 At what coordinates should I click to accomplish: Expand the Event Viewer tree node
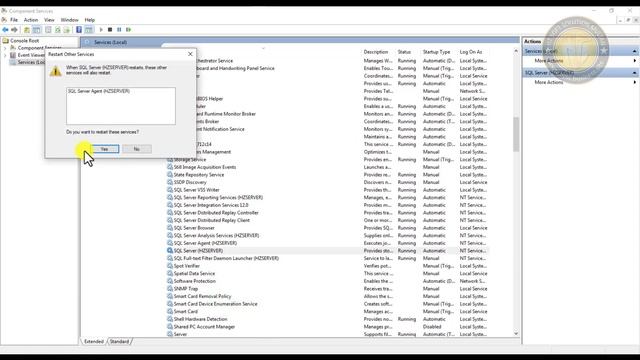(x=5, y=55)
